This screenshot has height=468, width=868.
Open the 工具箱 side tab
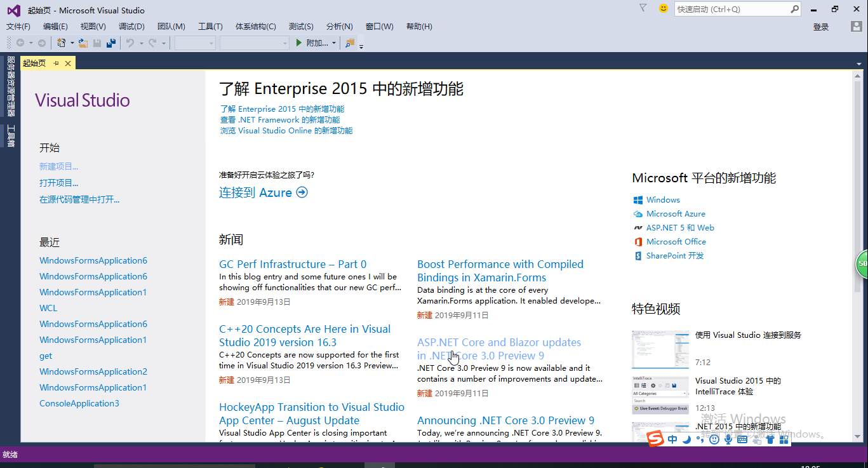(x=10, y=136)
